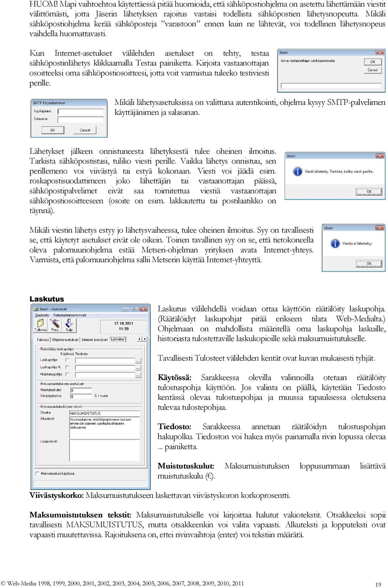Viewport: 388px width, 588px height.
Task: Switch to the Ohjelma-asetukset tab
Action: click(65, 340)
